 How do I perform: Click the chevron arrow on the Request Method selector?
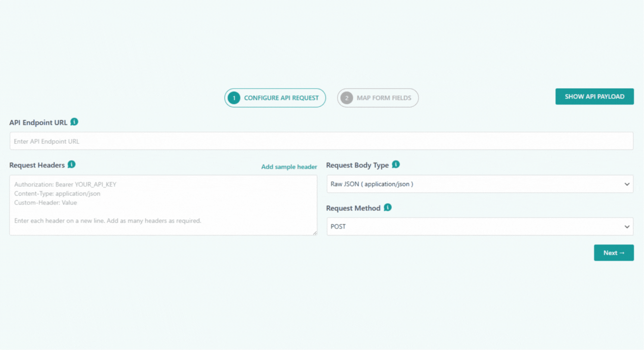(627, 226)
